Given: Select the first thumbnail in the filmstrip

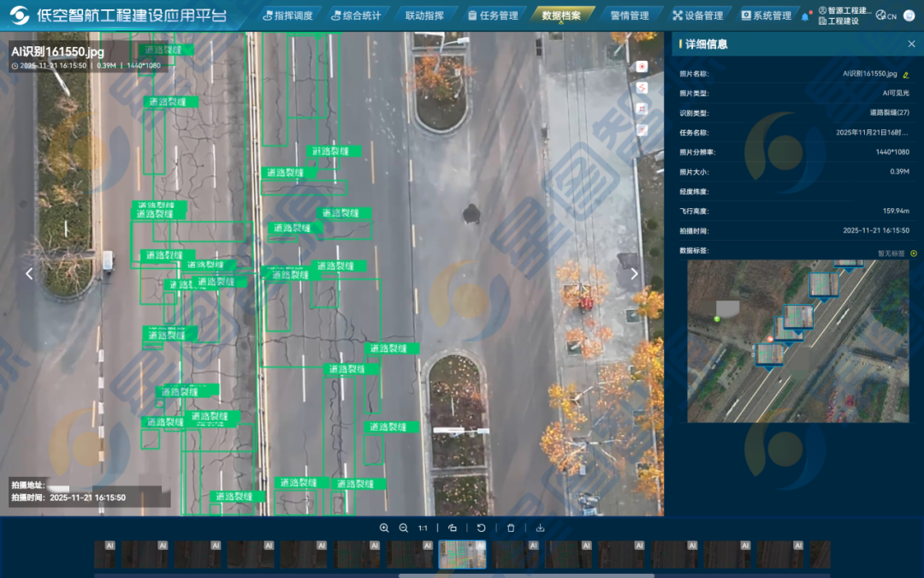Looking at the screenshot, I should [104, 554].
